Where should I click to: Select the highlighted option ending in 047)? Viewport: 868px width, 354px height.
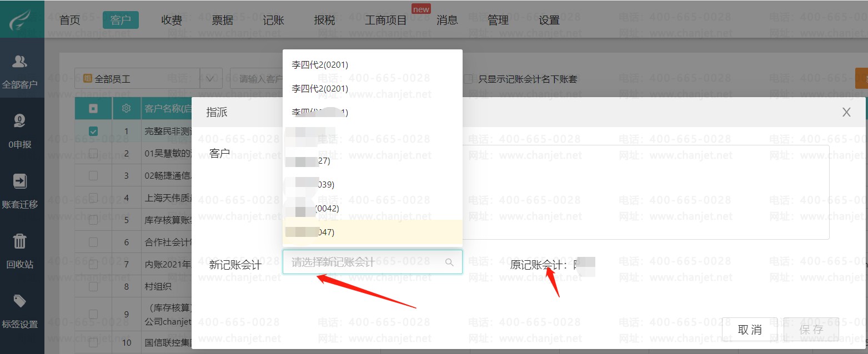point(373,232)
